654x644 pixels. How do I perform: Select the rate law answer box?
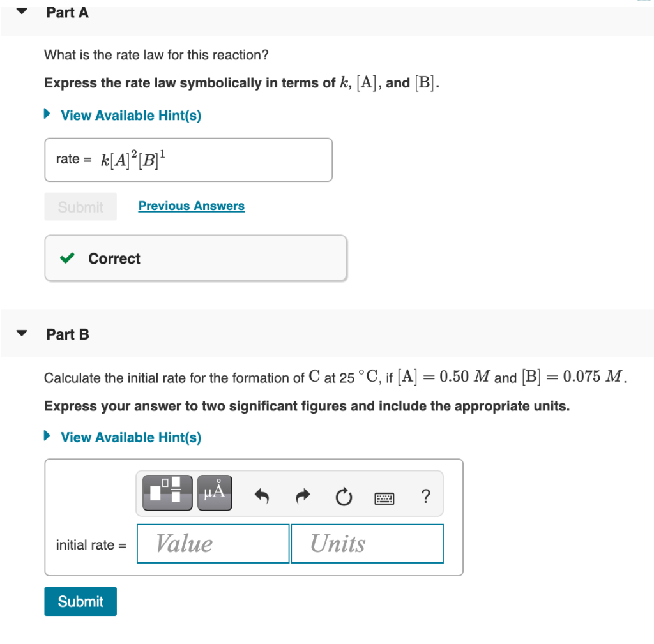188,160
